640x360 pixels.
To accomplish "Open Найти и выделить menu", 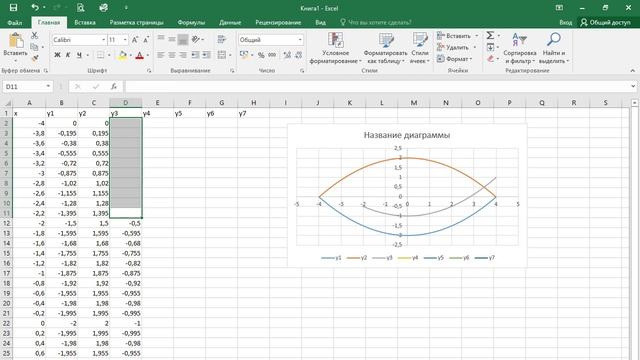I will coord(553,48).
